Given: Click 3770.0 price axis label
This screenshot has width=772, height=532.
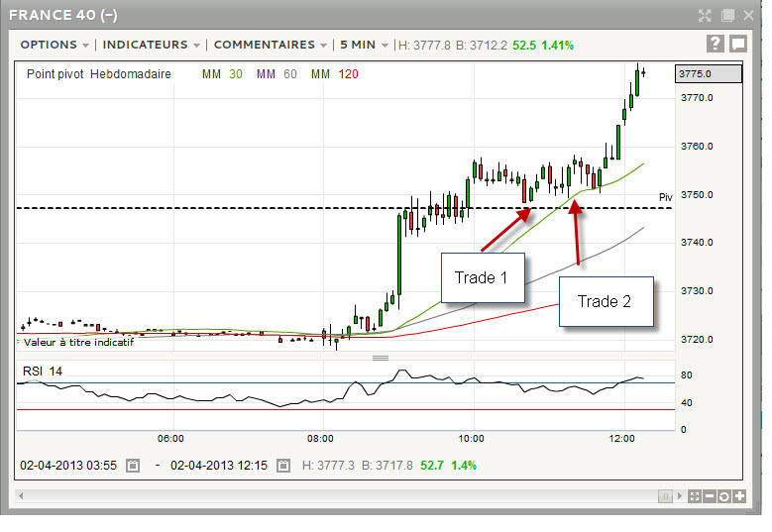Looking at the screenshot, I should point(697,98).
